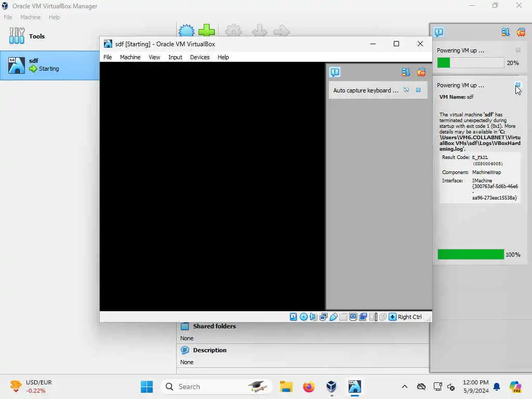
Task: Click the Manager delete all notifications icon
Action: tap(521, 32)
